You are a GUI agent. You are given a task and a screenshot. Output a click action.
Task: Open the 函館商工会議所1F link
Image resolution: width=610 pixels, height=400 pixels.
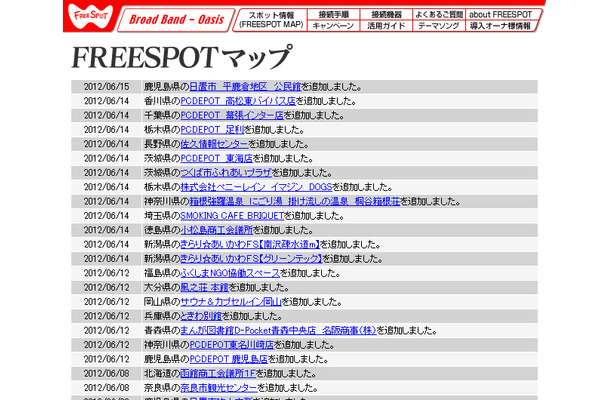tap(218, 374)
